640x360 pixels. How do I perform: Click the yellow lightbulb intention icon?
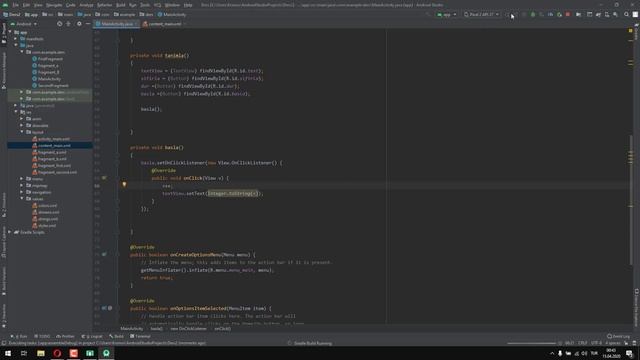124,184
